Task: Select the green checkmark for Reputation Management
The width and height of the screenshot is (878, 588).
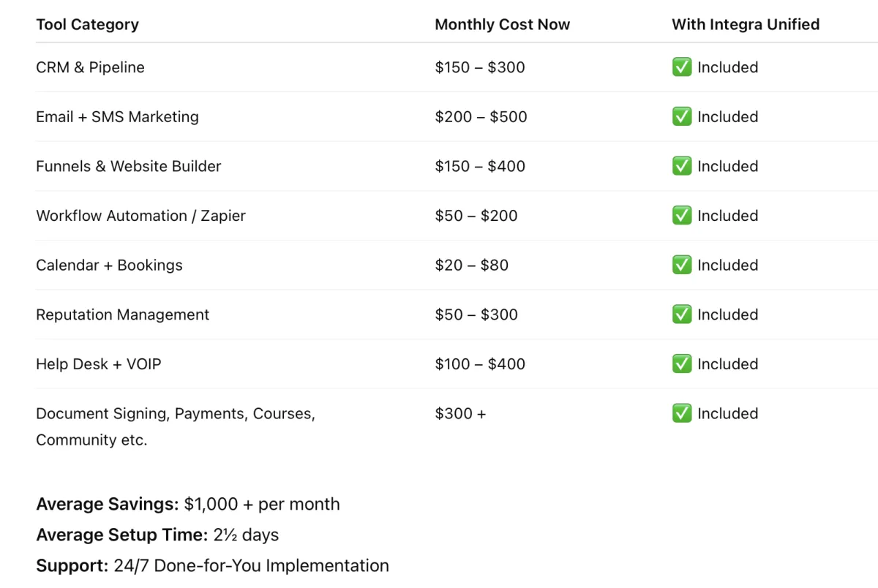Action: (681, 314)
